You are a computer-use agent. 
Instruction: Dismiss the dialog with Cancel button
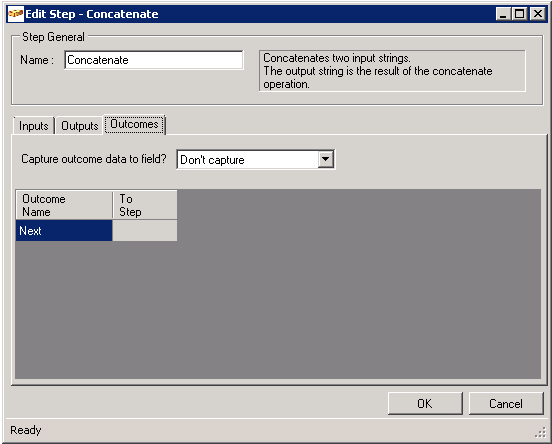(506, 404)
